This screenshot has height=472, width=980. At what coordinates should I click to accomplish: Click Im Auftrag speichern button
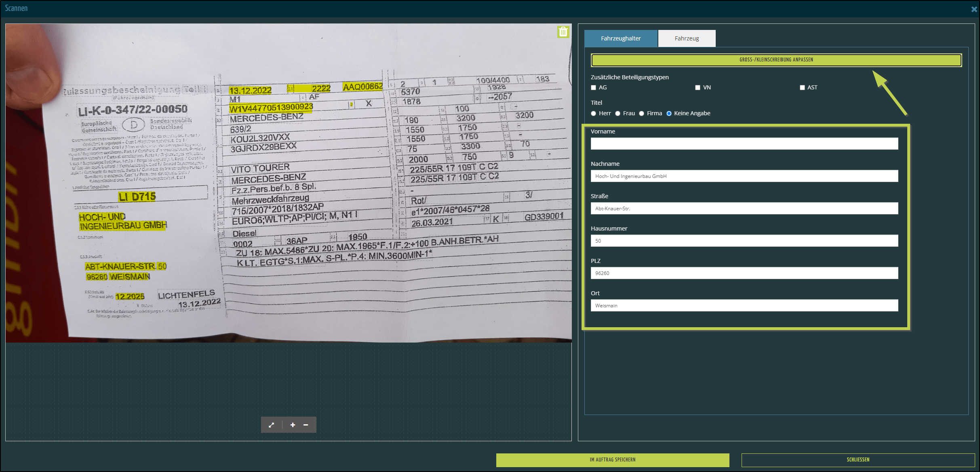612,460
